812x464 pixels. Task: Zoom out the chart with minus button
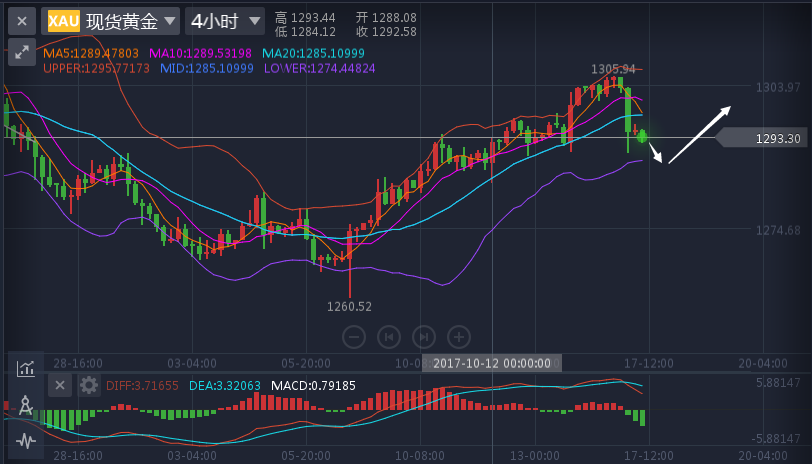click(353, 336)
